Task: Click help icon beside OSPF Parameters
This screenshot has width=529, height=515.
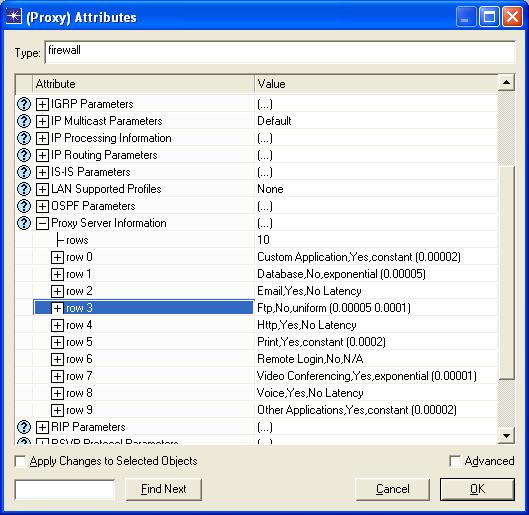Action: point(24,206)
